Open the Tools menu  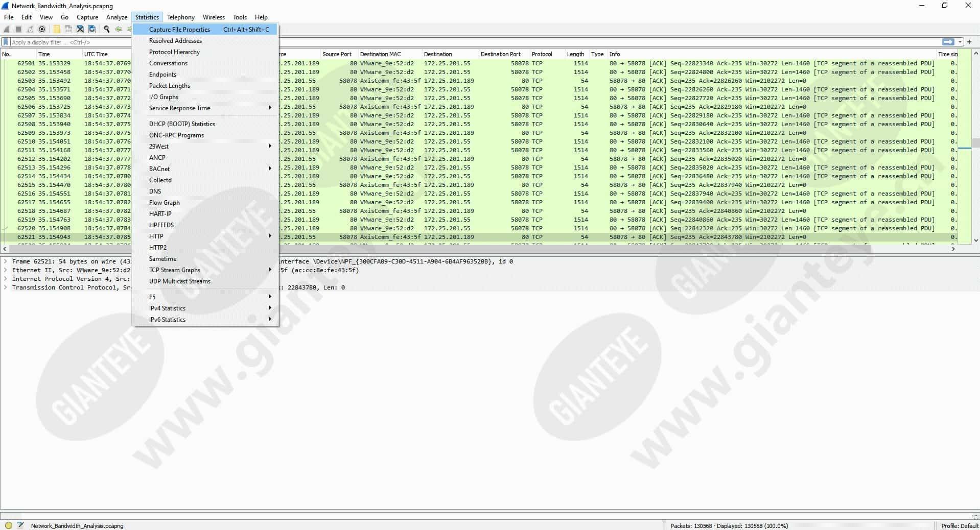(240, 17)
